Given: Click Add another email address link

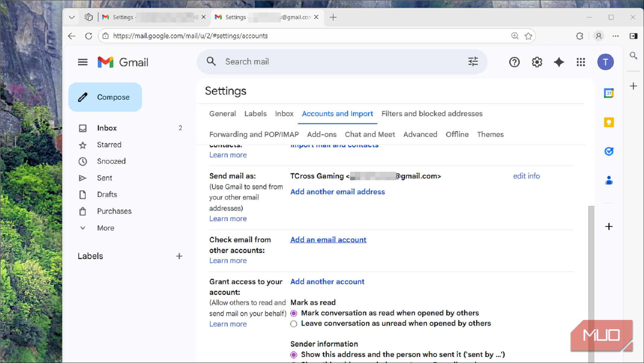Looking at the screenshot, I should coord(337,192).
